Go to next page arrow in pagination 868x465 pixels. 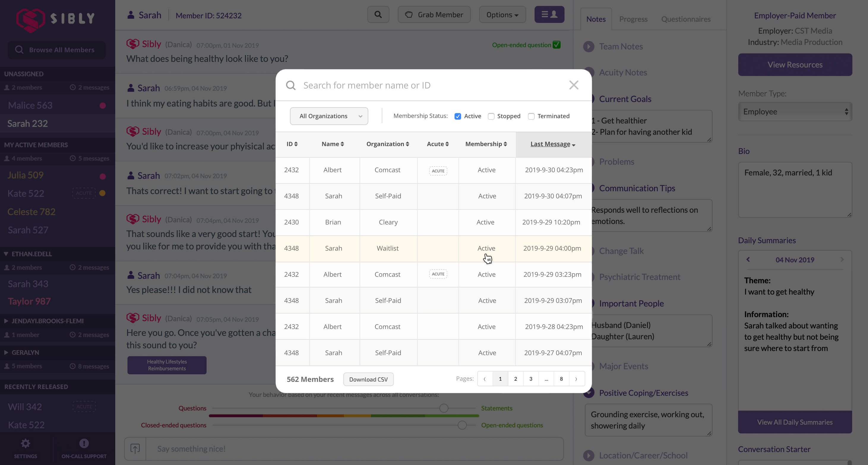(576, 379)
